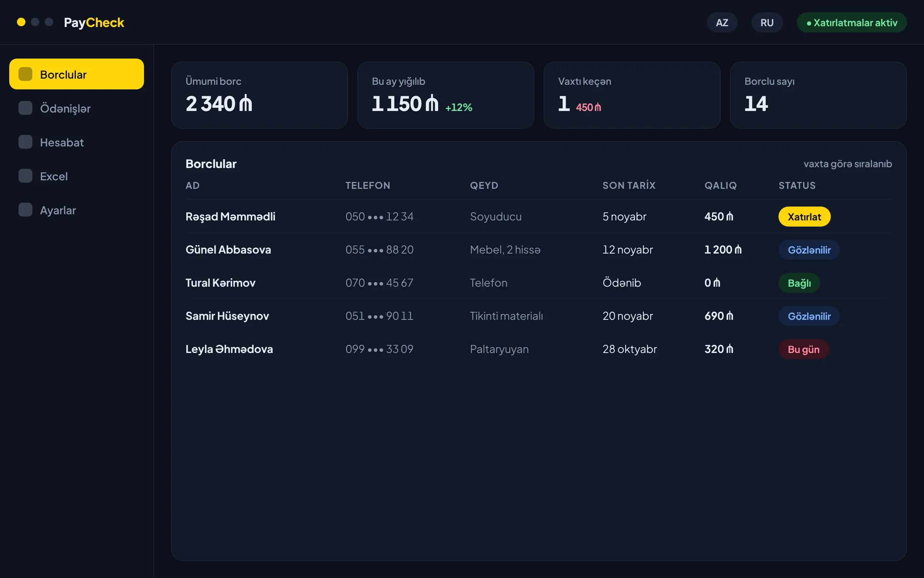
Task: Click Gözlənilir status for Samir Hüseynov
Action: pyautogui.click(x=809, y=316)
